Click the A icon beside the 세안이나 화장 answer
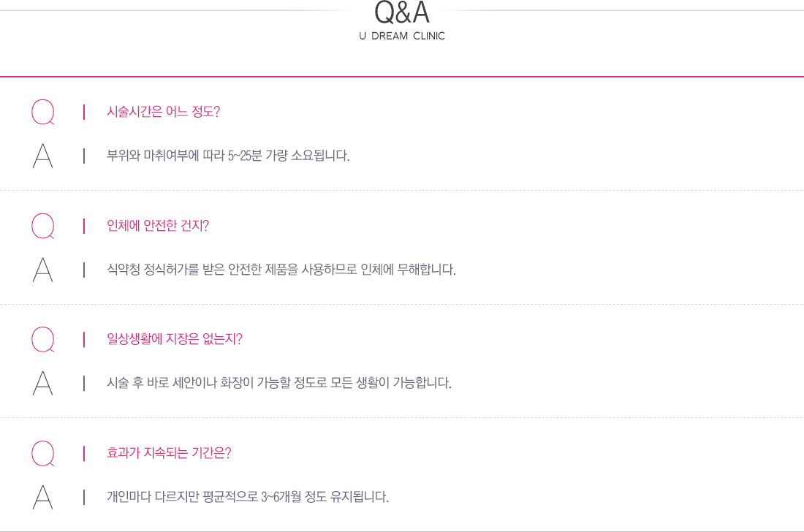Image resolution: width=804 pixels, height=532 pixels. [x=43, y=383]
